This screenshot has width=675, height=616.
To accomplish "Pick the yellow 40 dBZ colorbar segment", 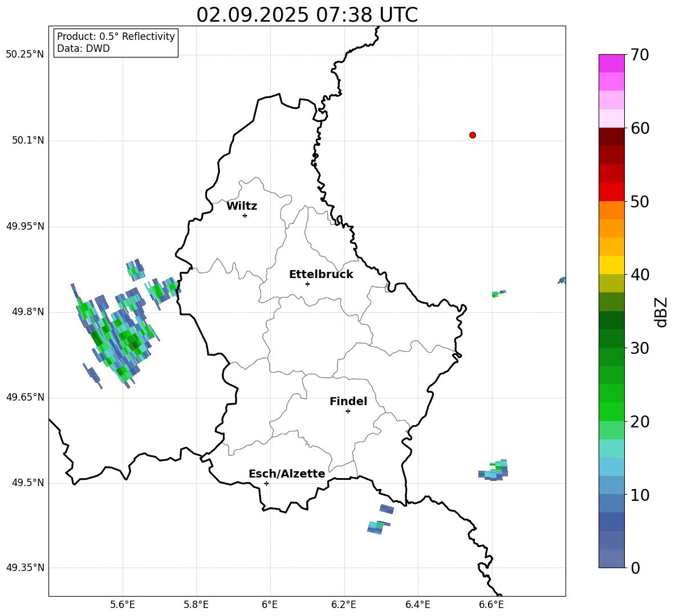I will (611, 265).
